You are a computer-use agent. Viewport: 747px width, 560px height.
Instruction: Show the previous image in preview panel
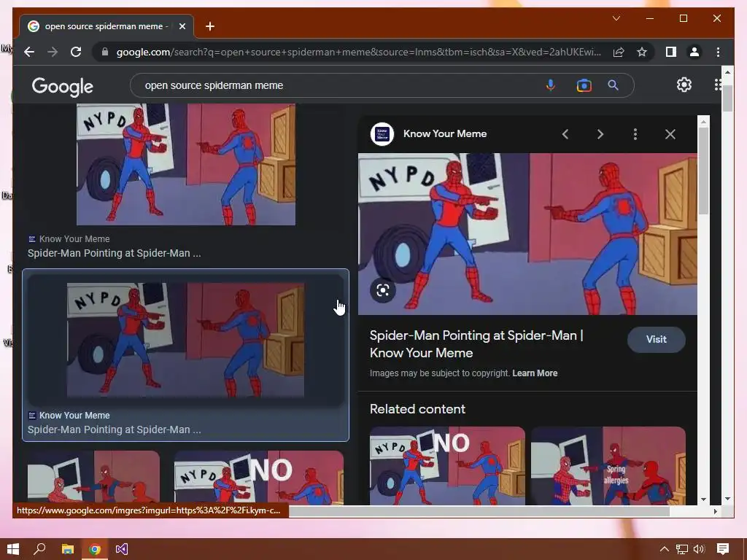[x=565, y=134]
